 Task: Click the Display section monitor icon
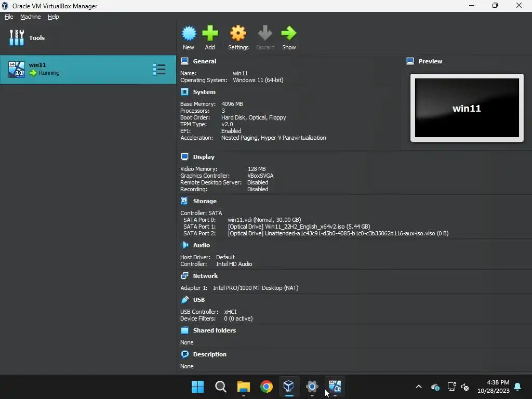point(184,157)
